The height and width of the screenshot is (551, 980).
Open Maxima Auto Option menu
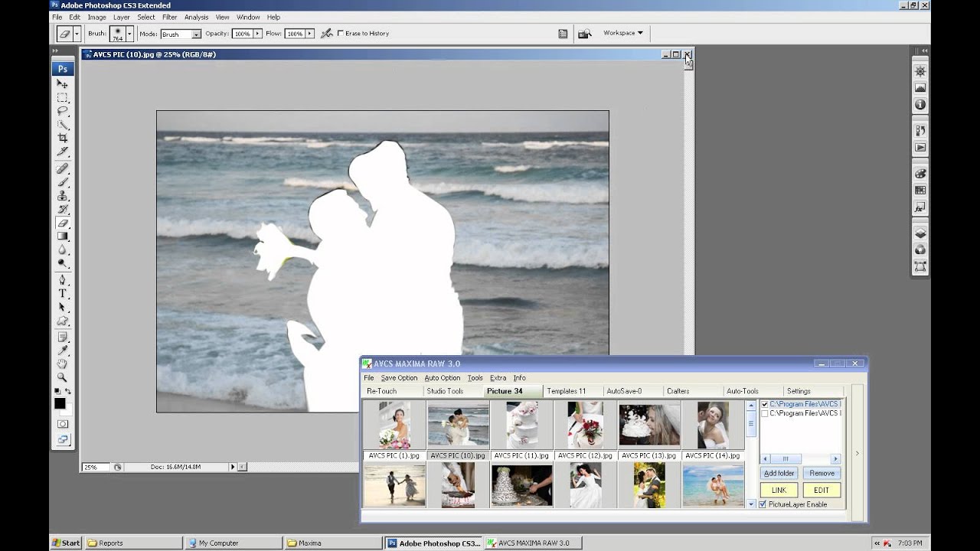(x=443, y=378)
